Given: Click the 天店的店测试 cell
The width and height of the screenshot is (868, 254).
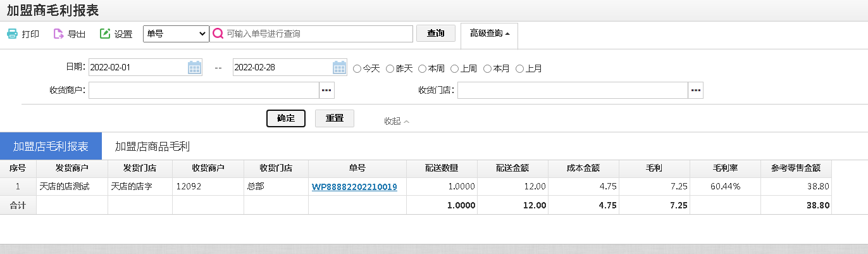Looking at the screenshot, I should point(72,187).
